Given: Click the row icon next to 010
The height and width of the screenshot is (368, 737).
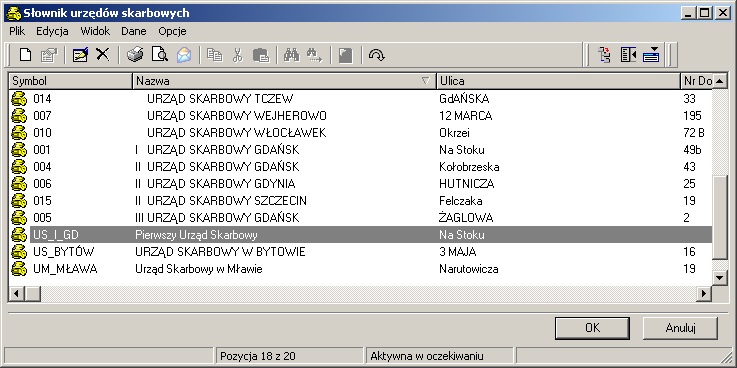Looking at the screenshot, I should [19, 133].
